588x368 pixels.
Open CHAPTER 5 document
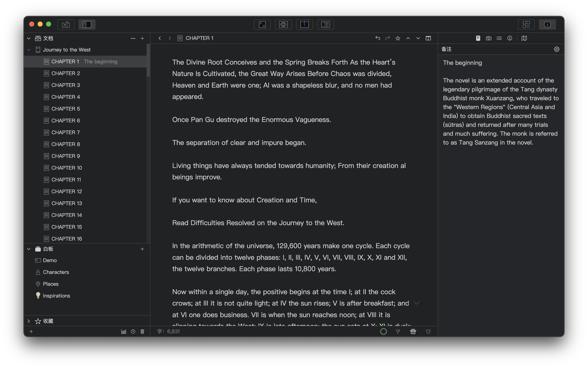coord(85,109)
